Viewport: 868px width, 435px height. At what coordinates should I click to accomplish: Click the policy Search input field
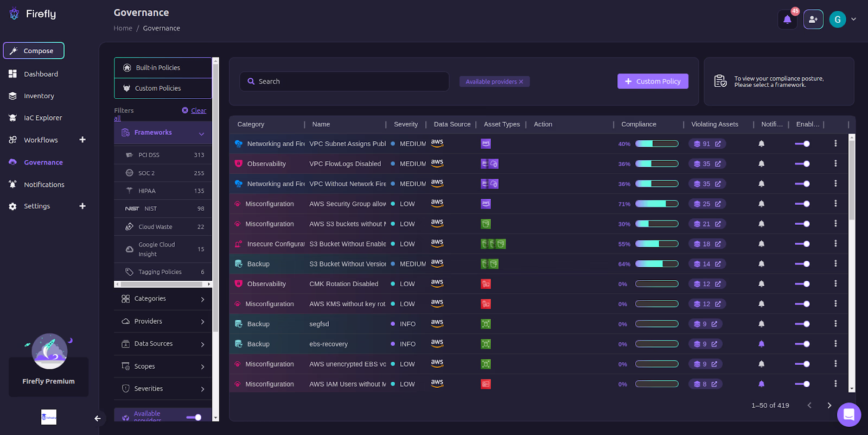pos(344,81)
